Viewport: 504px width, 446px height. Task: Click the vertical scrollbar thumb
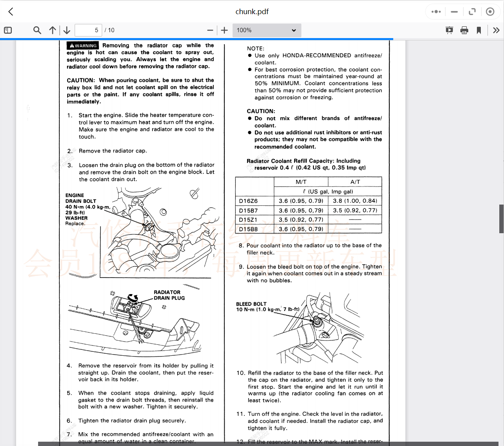point(501,219)
